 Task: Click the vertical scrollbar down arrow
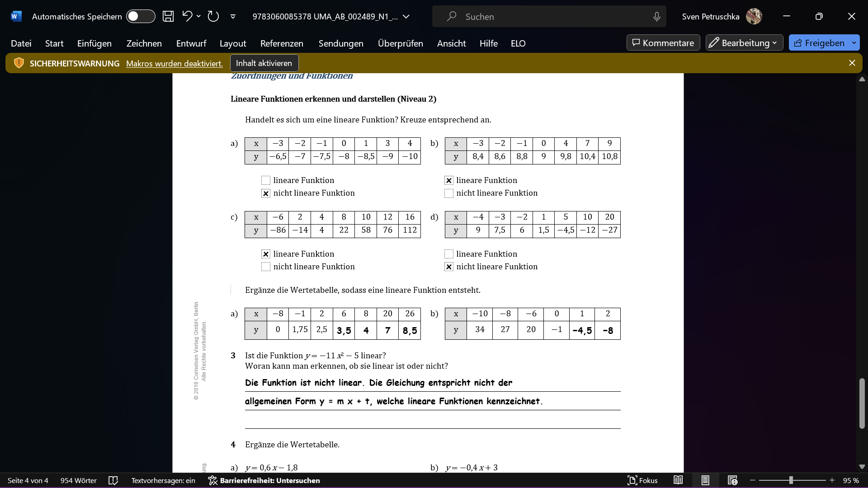pyautogui.click(x=862, y=467)
